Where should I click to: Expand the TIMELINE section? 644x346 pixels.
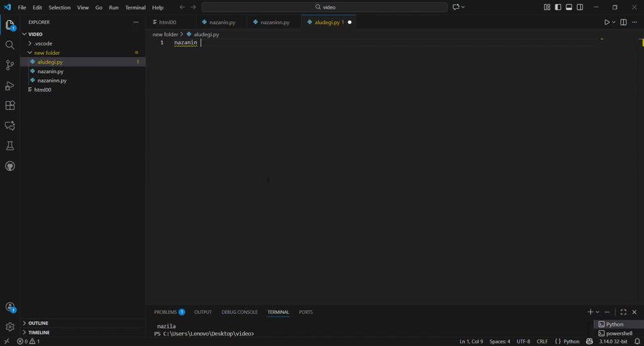[38, 333]
